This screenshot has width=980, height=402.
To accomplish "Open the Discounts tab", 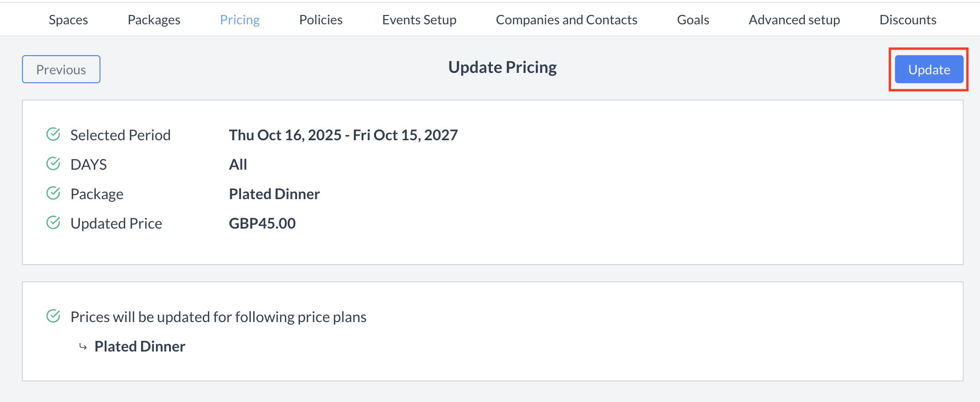I will pos(908,19).
